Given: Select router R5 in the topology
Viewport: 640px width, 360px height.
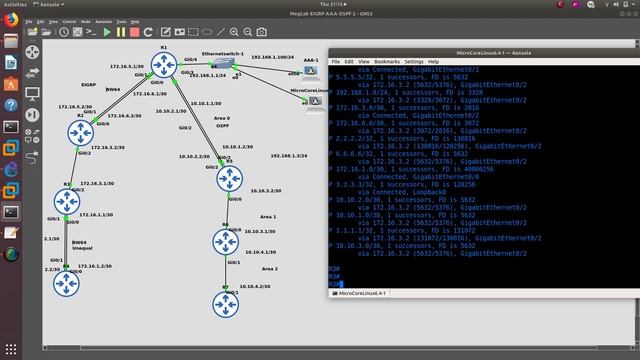Looking at the screenshot, I should tap(230, 178).
